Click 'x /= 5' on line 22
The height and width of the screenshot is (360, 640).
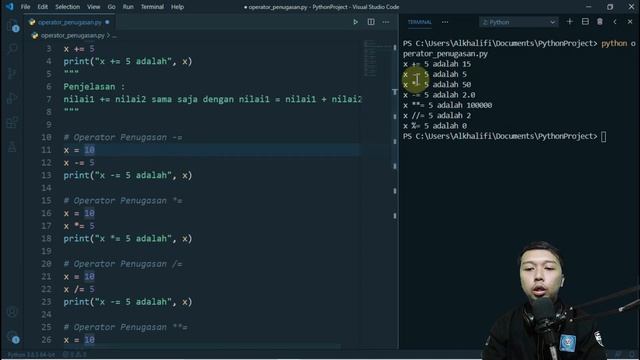coord(79,289)
